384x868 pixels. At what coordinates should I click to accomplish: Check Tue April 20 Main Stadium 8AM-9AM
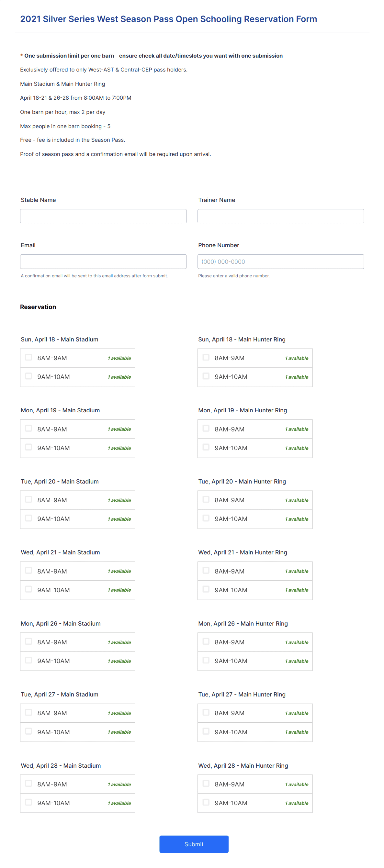tap(29, 499)
